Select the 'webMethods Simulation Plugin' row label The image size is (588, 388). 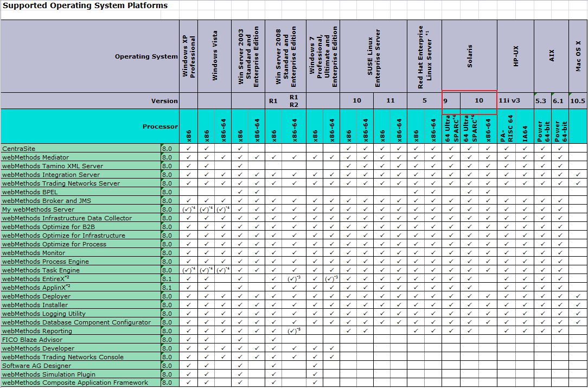81,374
